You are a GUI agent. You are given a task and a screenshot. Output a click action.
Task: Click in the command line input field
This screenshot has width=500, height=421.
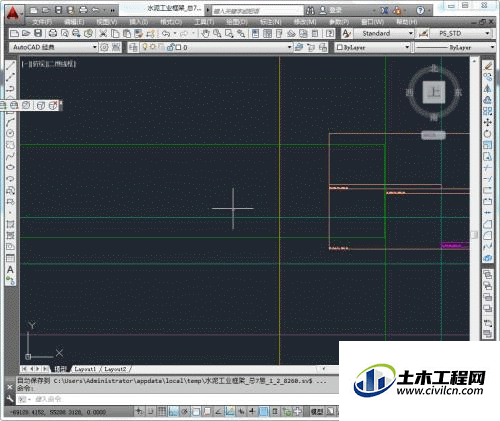177,399
